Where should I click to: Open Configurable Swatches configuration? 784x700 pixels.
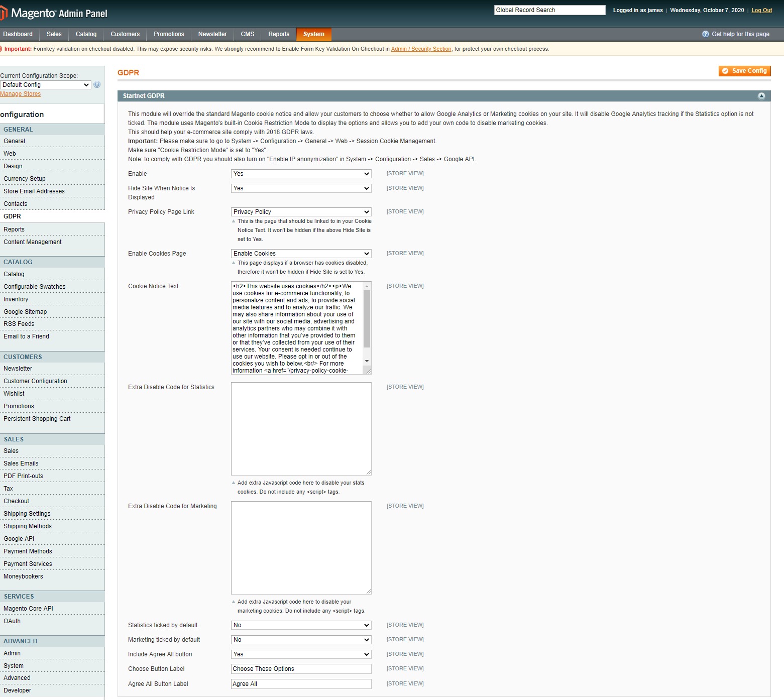pos(52,287)
